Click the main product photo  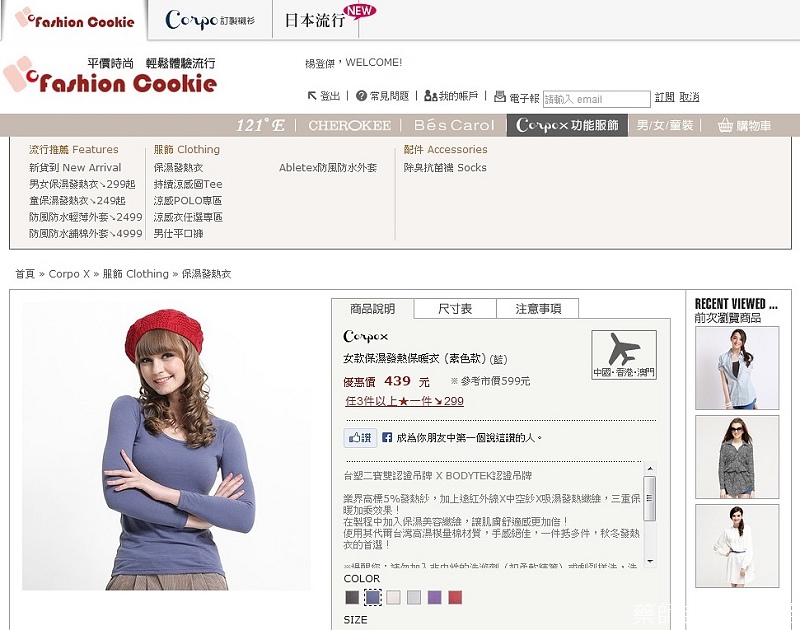[x=166, y=446]
